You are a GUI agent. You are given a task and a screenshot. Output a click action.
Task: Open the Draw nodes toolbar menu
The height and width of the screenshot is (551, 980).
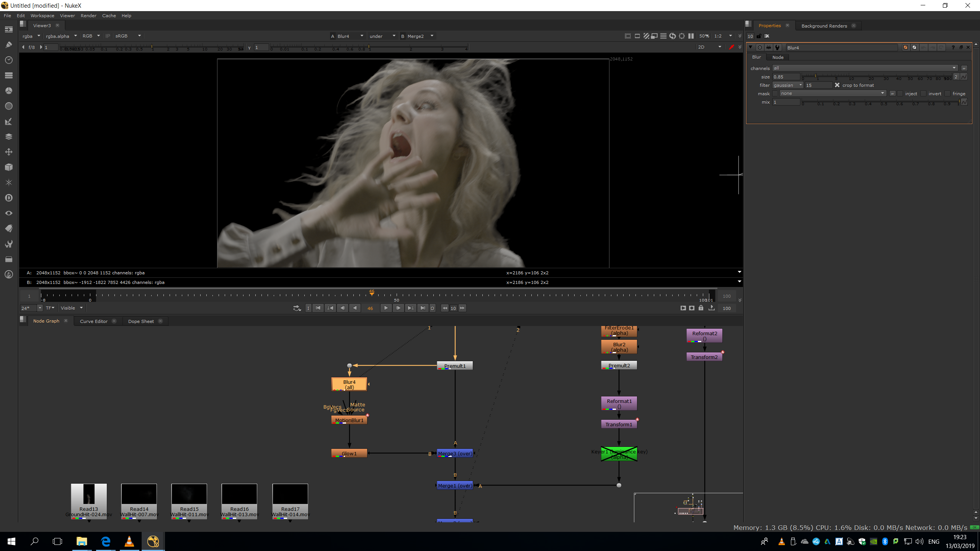pos(8,45)
